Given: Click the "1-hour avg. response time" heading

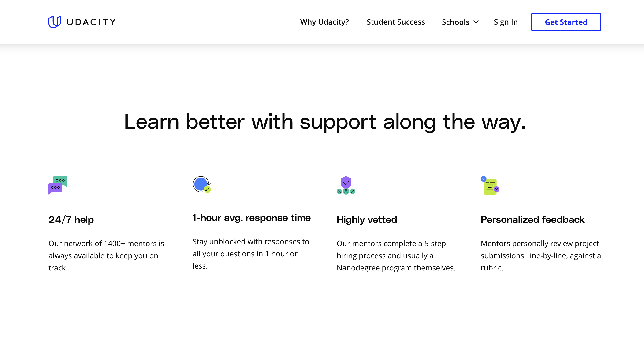Looking at the screenshot, I should 251,218.
